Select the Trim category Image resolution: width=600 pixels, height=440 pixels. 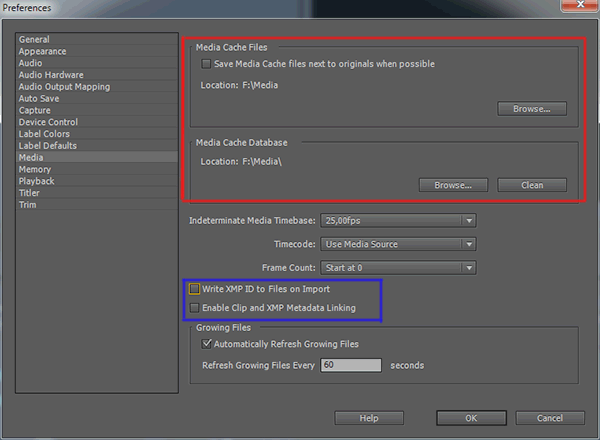[97, 205]
